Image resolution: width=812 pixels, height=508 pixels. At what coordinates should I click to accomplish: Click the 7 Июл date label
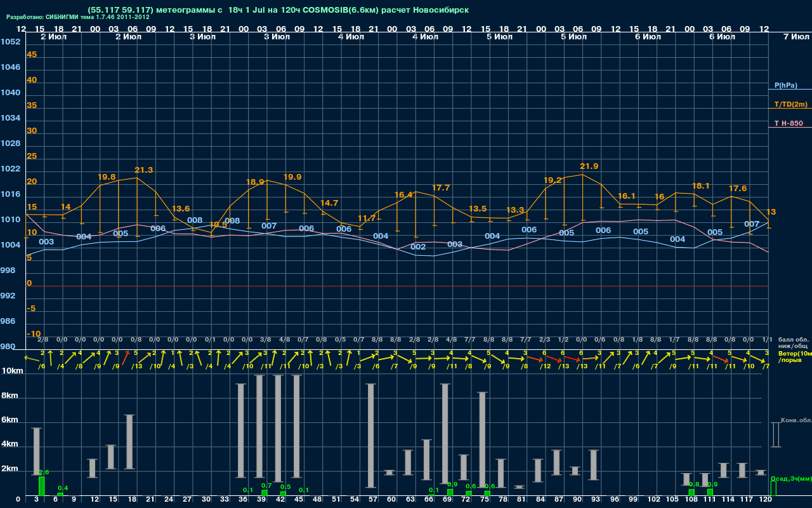tap(795, 37)
